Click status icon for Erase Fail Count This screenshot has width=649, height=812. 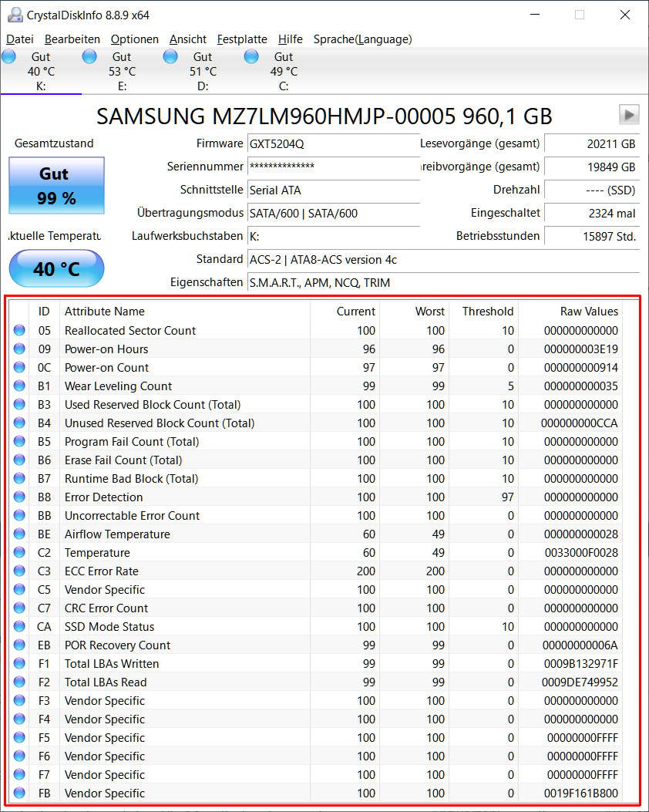coord(19,460)
